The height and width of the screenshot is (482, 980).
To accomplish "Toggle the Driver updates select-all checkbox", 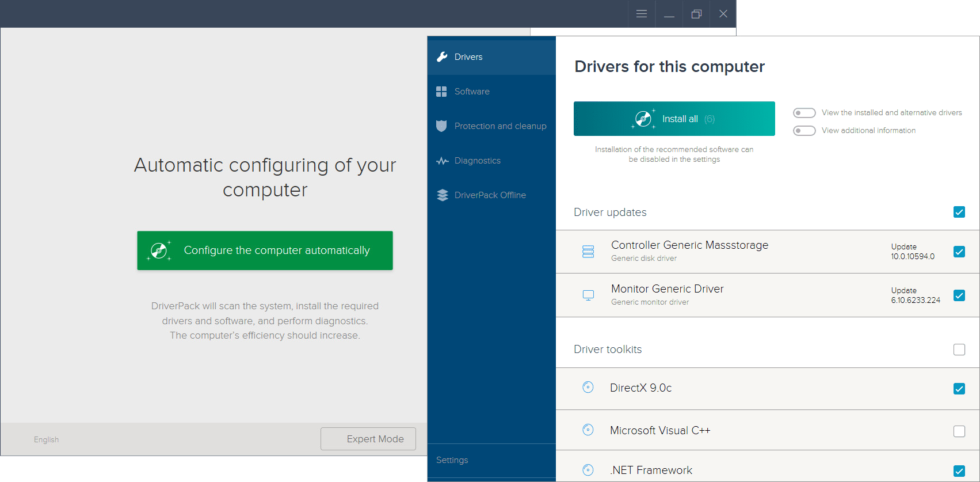I will point(959,212).
